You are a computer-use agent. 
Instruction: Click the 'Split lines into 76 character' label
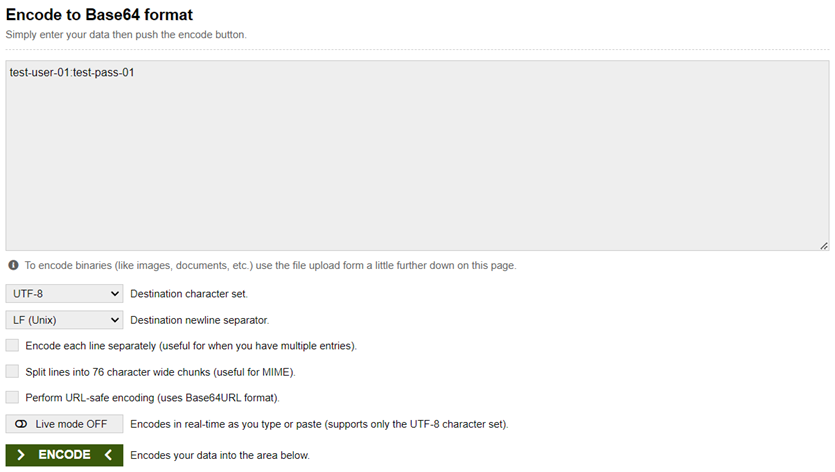(x=159, y=372)
